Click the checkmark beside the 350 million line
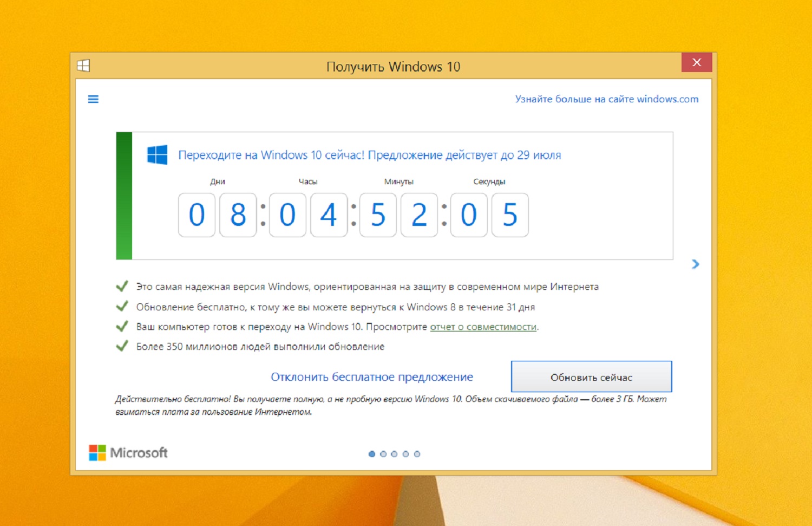Screen dimensions: 812x526 (122, 345)
